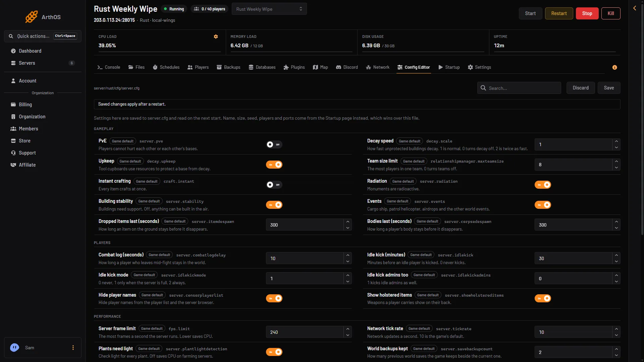Viewport: 644px width, 362px height.
Task: Open the Backups tab
Action: point(228,67)
